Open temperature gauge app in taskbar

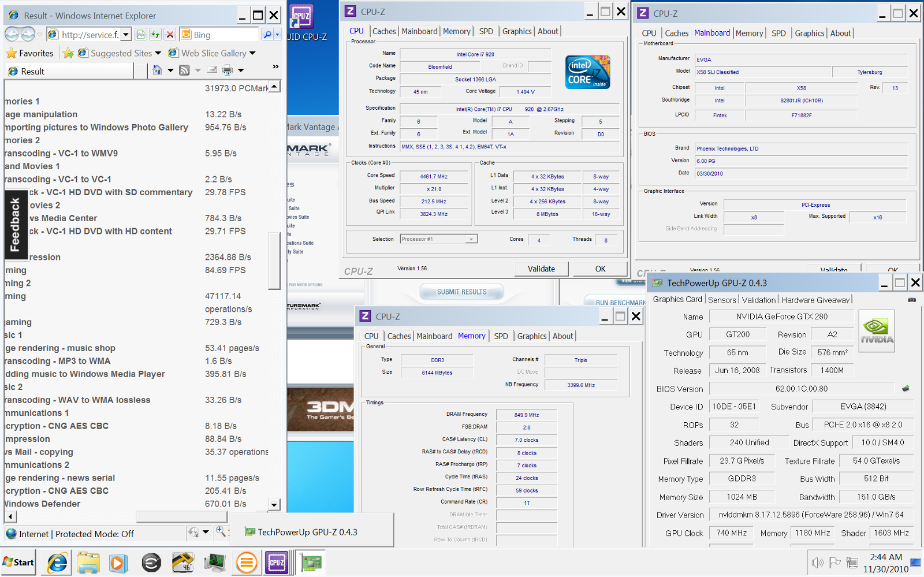pyautogui.click(x=182, y=563)
